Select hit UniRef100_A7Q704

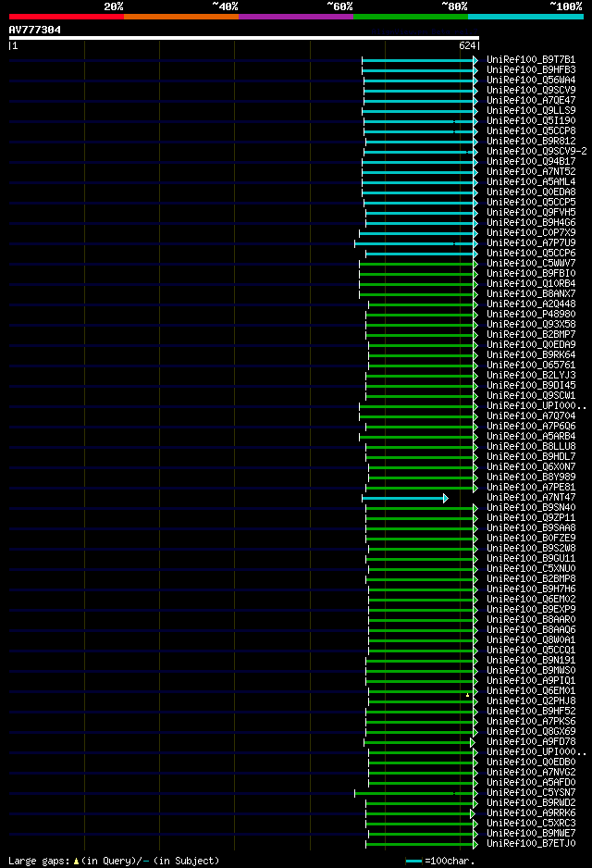(531, 415)
